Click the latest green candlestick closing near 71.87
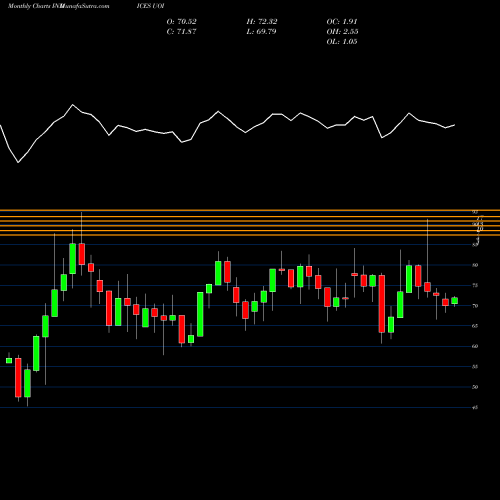The width and height of the screenshot is (500, 500). click(455, 301)
